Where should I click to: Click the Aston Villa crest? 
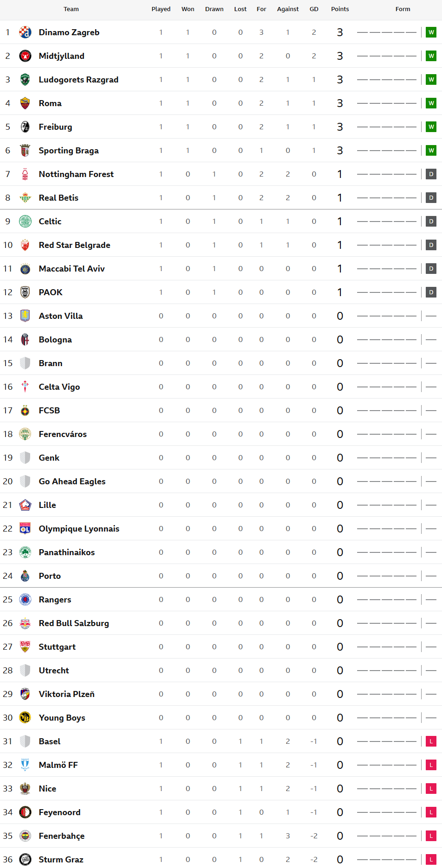pos(25,316)
